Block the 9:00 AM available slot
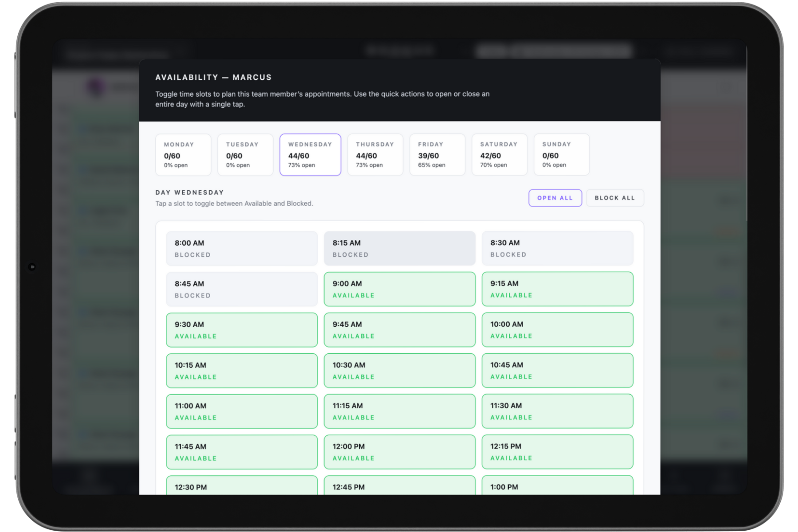 tap(399, 289)
